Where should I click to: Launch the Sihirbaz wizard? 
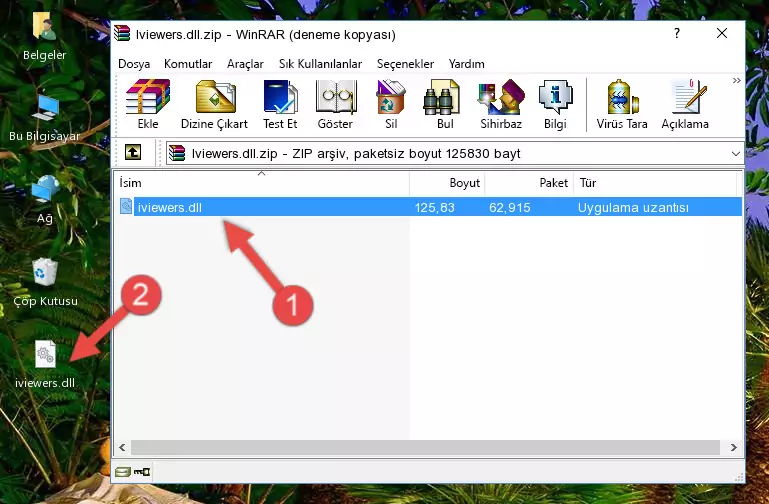[501, 104]
